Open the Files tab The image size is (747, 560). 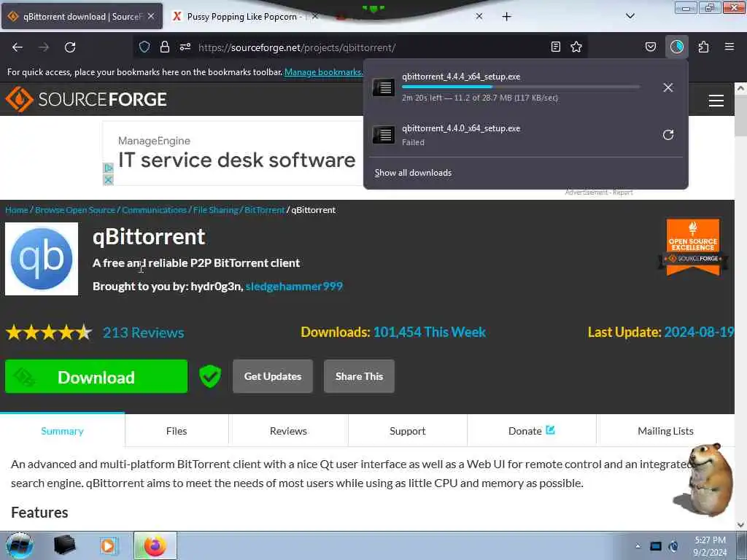[177, 431]
